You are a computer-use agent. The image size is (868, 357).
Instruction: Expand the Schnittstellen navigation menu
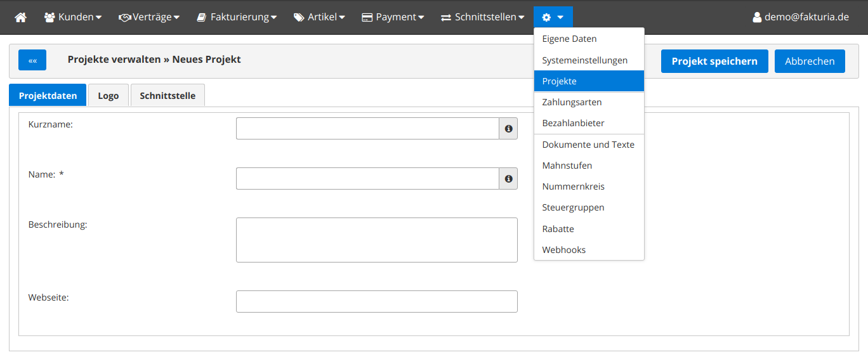(483, 17)
